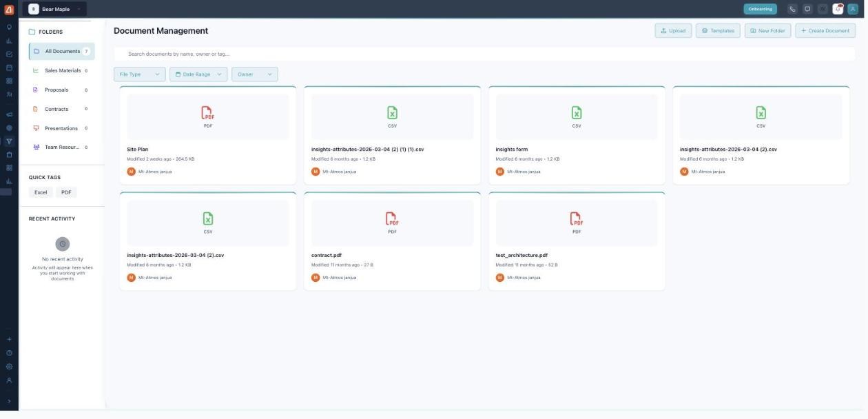Viewport: 868px width, 419px height.
Task: Click the All Documents count badge 7
Action: pyautogui.click(x=86, y=51)
